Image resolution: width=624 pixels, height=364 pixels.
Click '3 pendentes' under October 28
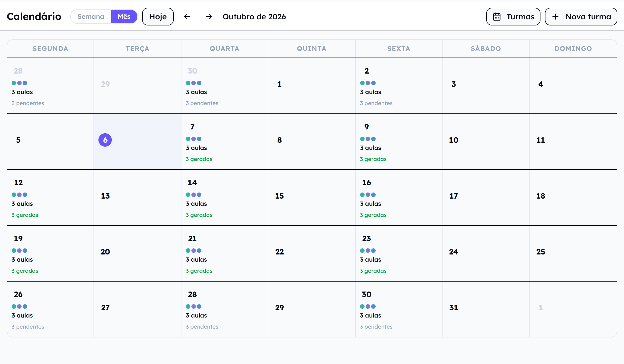point(202,327)
